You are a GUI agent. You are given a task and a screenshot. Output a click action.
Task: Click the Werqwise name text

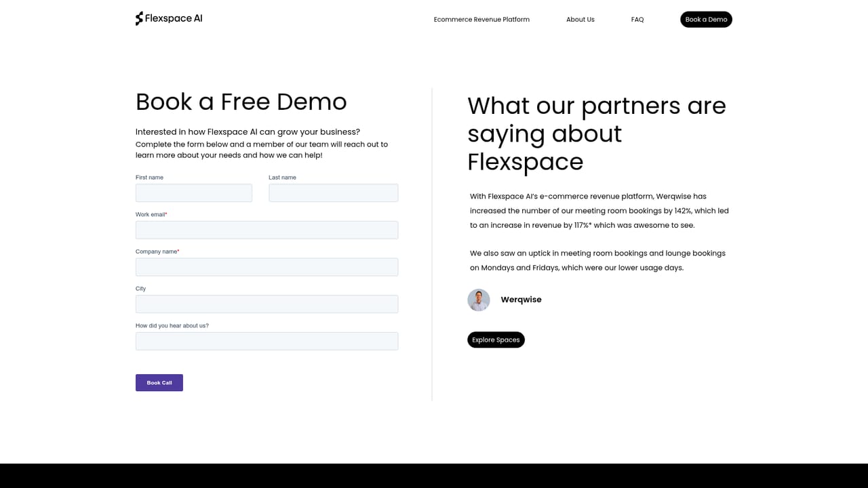(x=521, y=300)
